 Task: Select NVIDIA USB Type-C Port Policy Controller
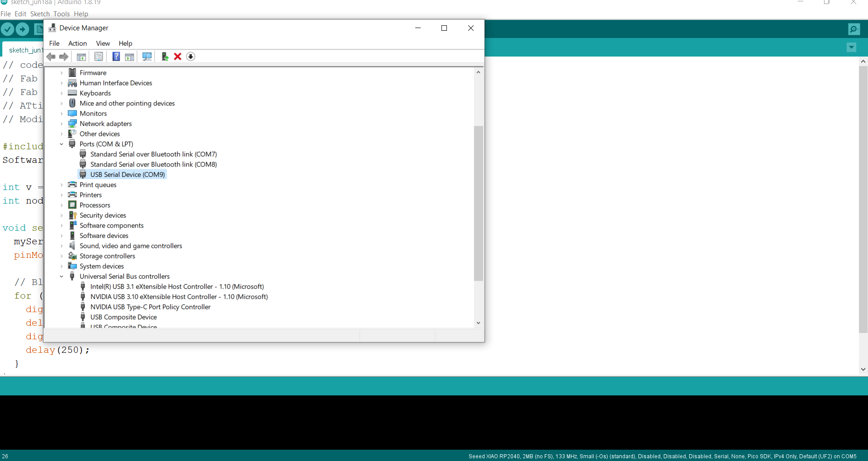click(150, 307)
